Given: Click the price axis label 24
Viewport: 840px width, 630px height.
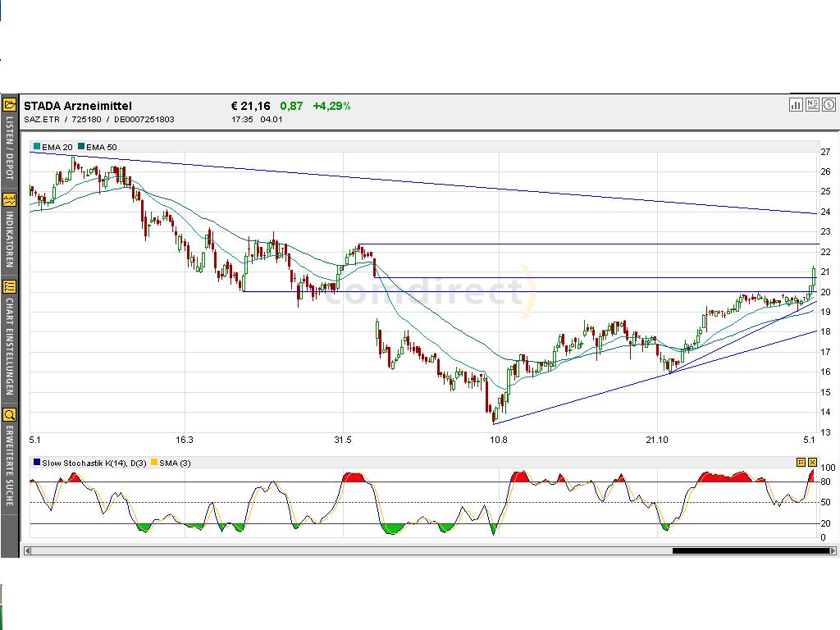Looking at the screenshot, I should [x=825, y=212].
